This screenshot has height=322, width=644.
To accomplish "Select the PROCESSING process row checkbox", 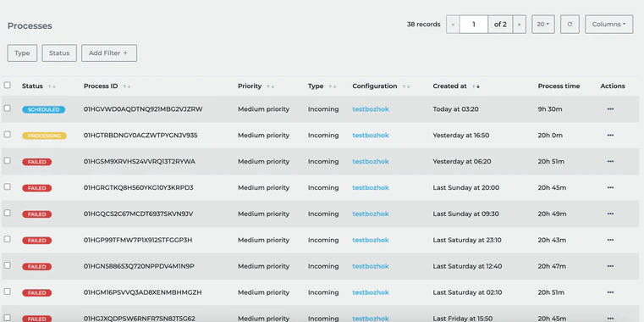I will point(7,135).
